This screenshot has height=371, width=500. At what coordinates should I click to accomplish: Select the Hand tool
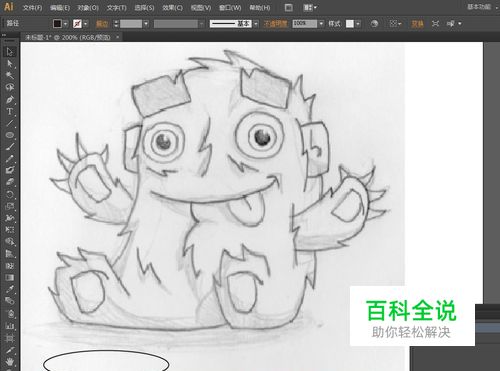(x=10, y=361)
